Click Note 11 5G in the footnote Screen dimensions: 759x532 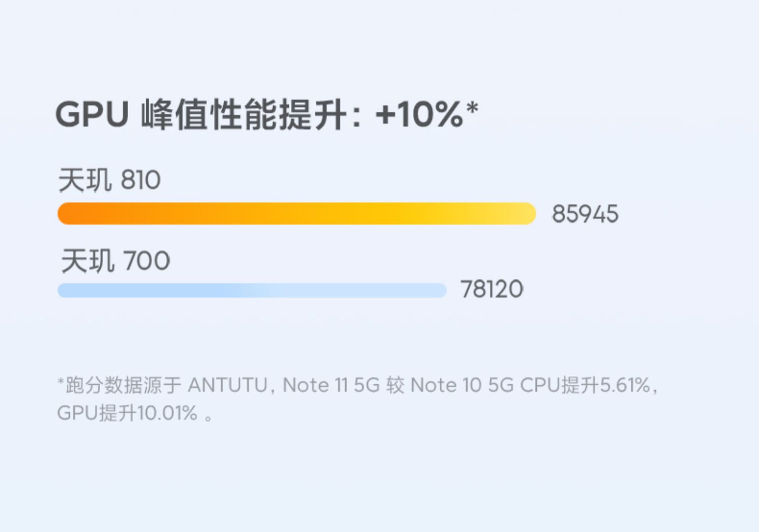point(331,386)
